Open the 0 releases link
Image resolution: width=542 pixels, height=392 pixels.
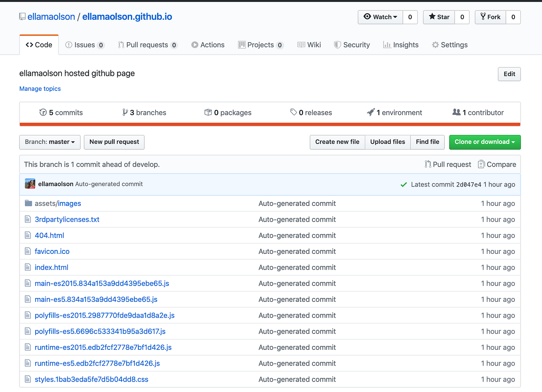[x=311, y=113]
